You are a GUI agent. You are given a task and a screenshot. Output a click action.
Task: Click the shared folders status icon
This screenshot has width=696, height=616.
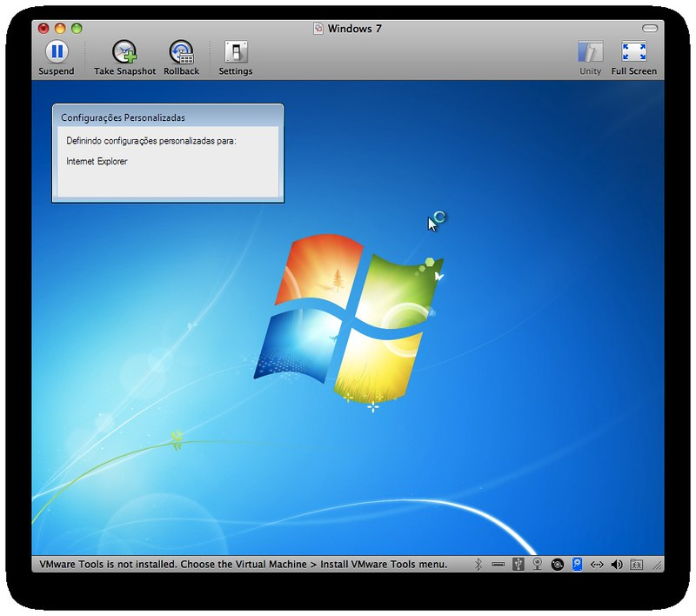click(637, 565)
